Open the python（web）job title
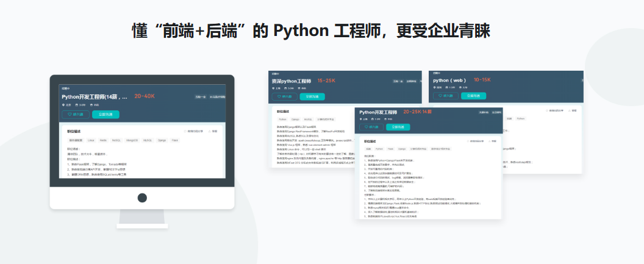Viewport: 644px width, 264px height. [x=449, y=80]
